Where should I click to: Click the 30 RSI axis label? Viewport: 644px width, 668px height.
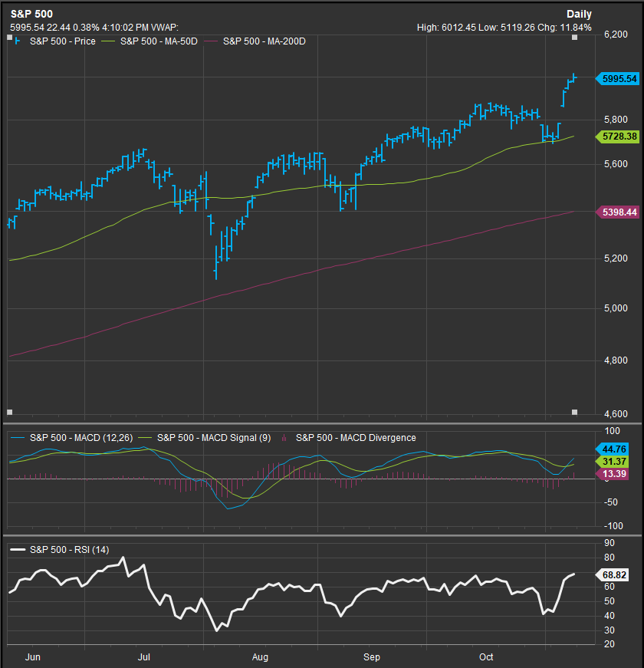click(609, 630)
